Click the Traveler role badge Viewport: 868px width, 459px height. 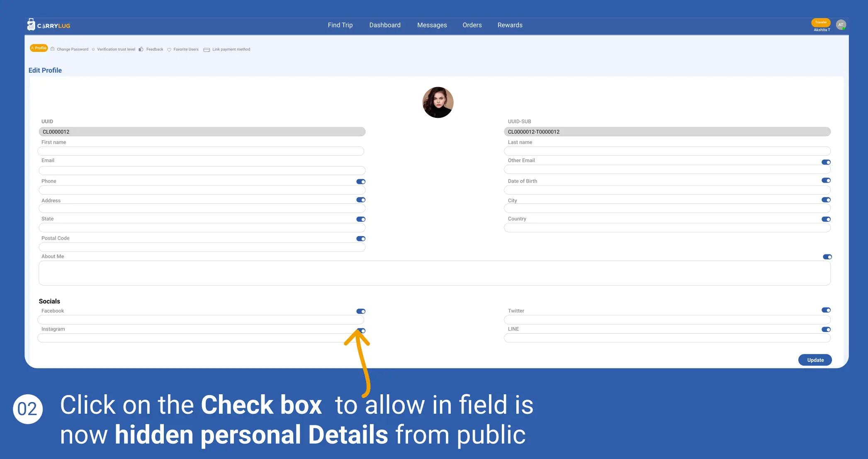821,22
